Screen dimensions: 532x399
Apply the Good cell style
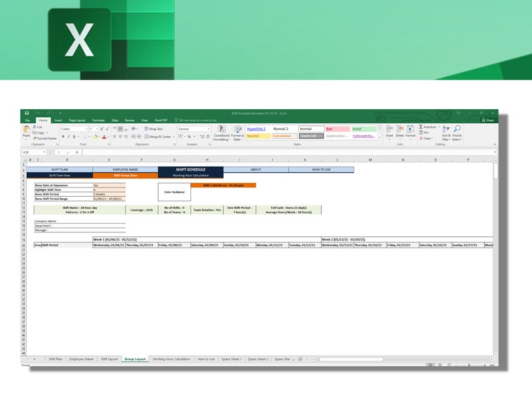(x=364, y=129)
